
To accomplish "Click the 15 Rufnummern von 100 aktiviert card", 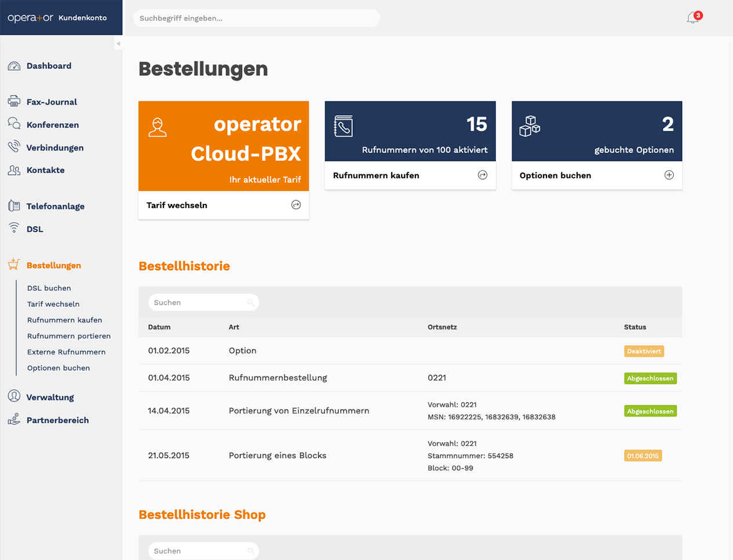I will (x=410, y=131).
